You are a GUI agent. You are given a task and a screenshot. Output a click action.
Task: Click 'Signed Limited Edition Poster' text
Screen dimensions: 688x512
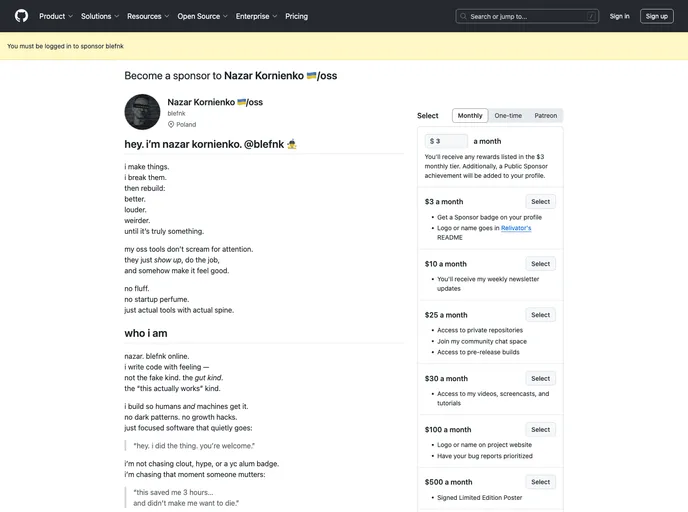(480, 498)
